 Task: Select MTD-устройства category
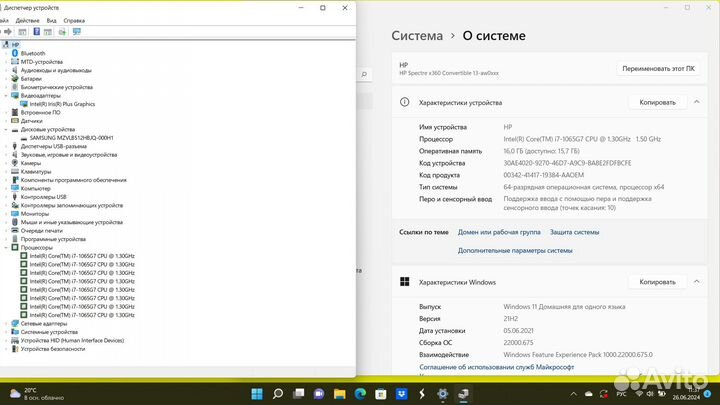pyautogui.click(x=41, y=62)
